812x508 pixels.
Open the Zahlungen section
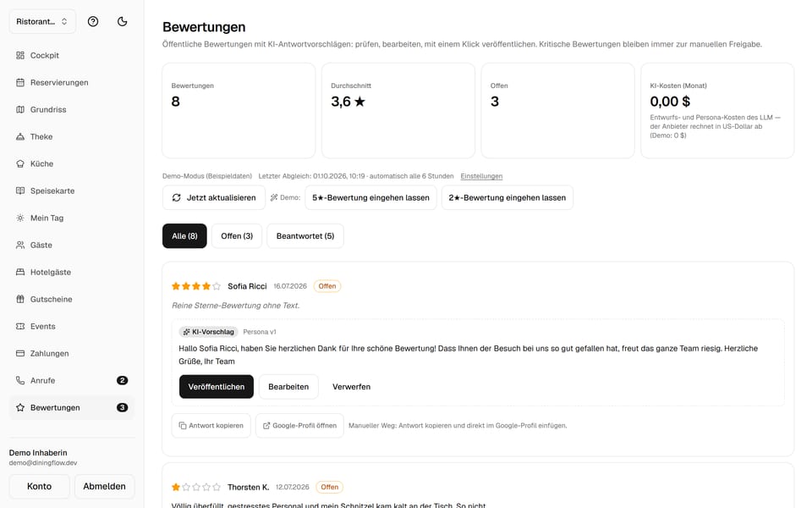point(71,354)
